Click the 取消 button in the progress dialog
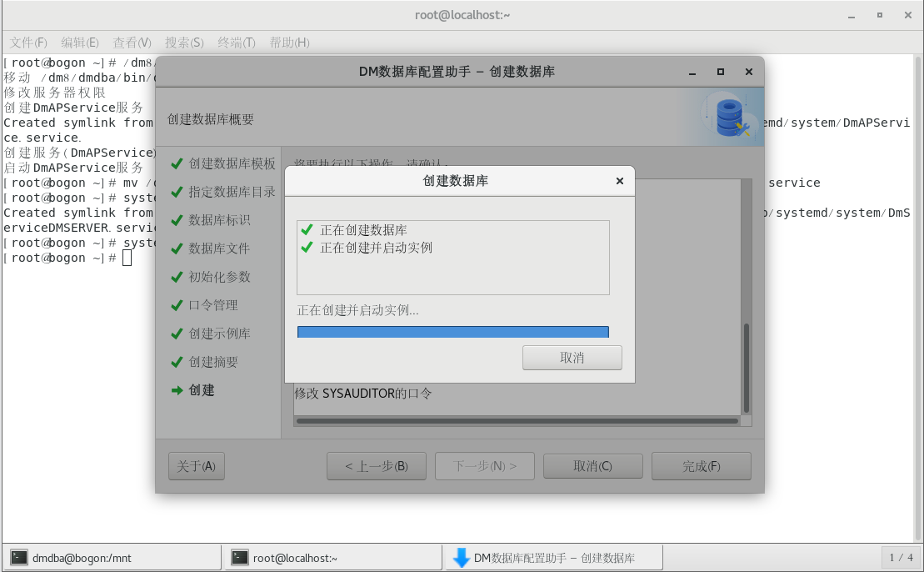 tap(572, 358)
